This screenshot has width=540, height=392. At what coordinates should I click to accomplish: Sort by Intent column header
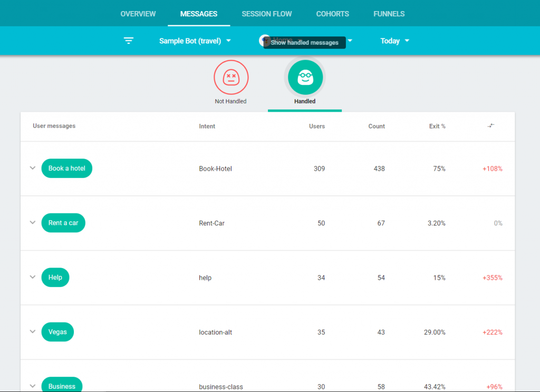click(207, 126)
